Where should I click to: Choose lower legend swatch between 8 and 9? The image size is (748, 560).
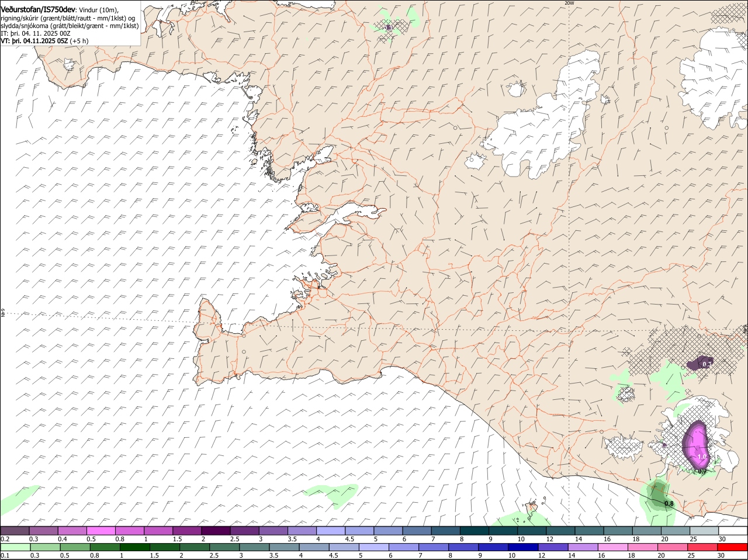click(463, 547)
